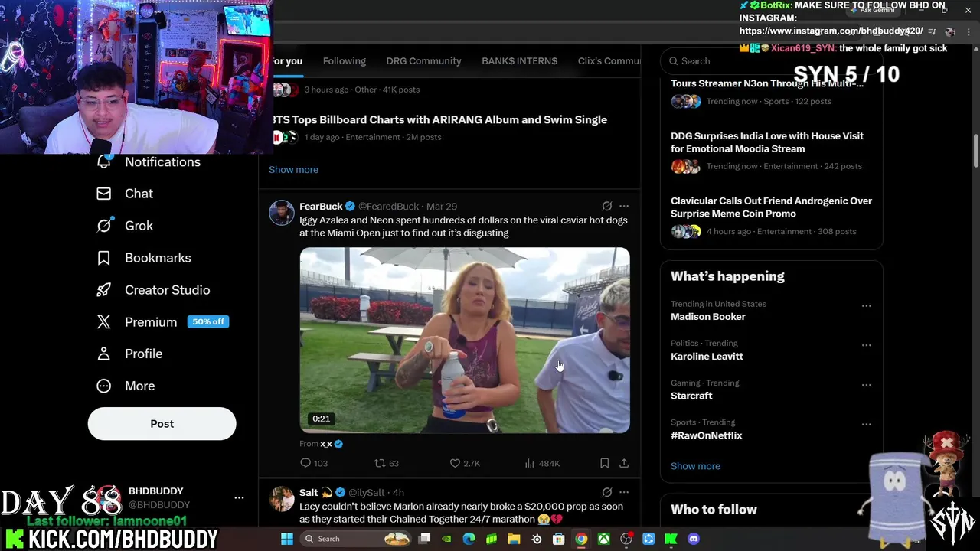Open Discord in the taskbar
Viewport: 980px width, 551px height.
coord(694,539)
